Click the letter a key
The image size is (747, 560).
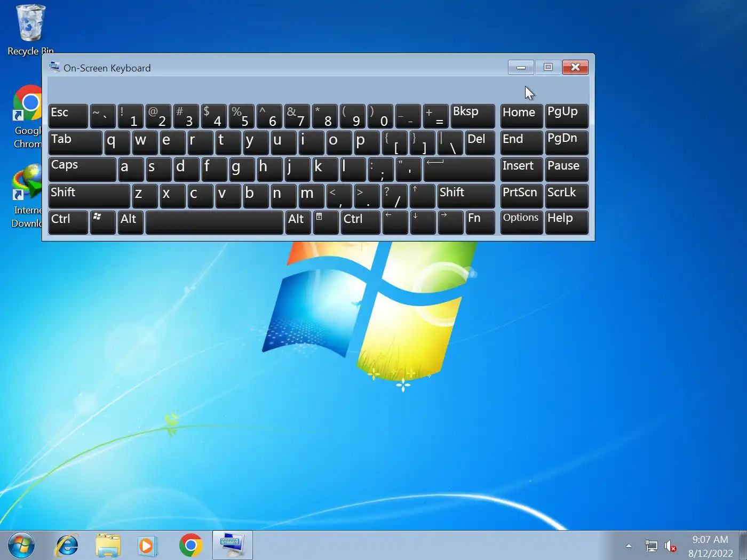click(131, 169)
